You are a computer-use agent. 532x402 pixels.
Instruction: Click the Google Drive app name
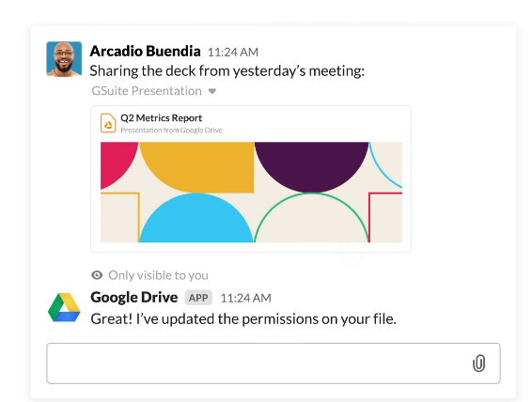(134, 297)
